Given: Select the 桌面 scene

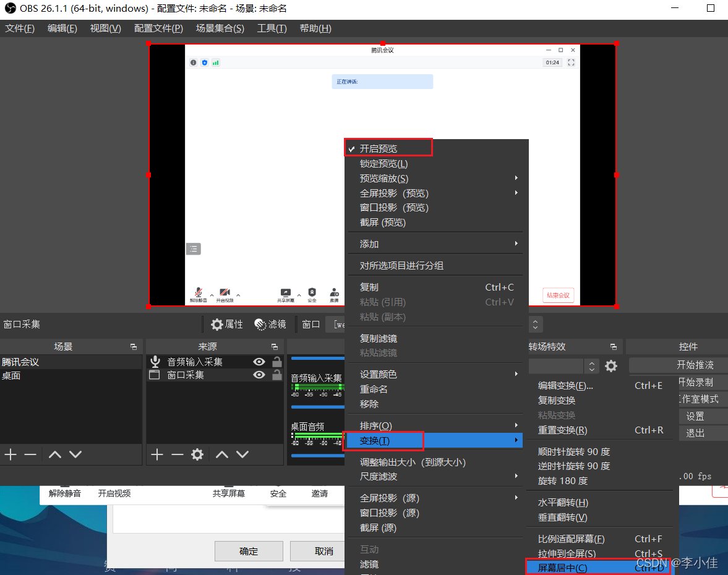Looking at the screenshot, I should (x=71, y=375).
